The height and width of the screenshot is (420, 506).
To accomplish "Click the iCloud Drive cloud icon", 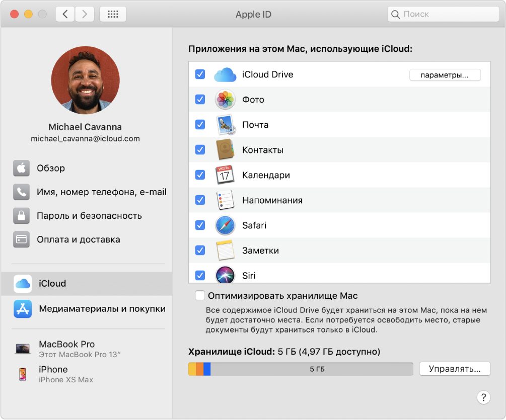I will pos(225,75).
